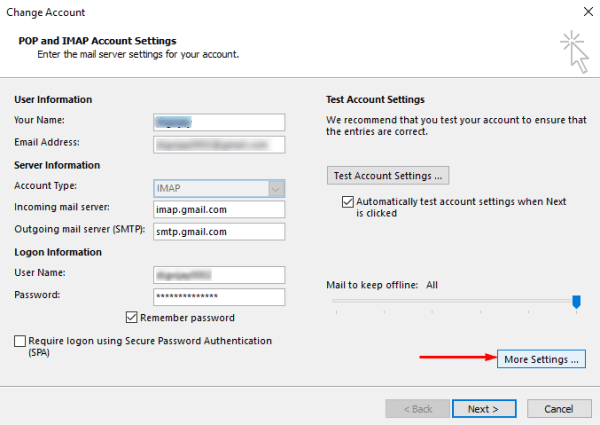Click the Back button

click(x=416, y=409)
